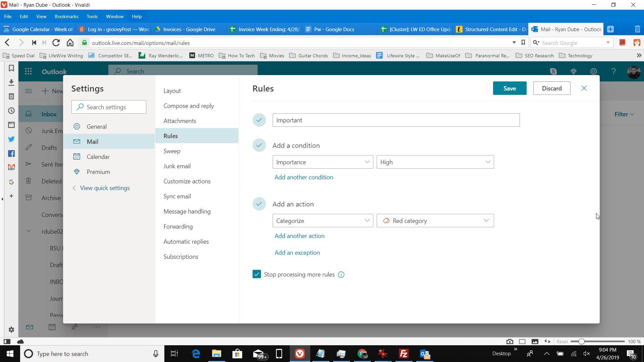Select the General settings menu item
This screenshot has height=362, width=644.
97,126
